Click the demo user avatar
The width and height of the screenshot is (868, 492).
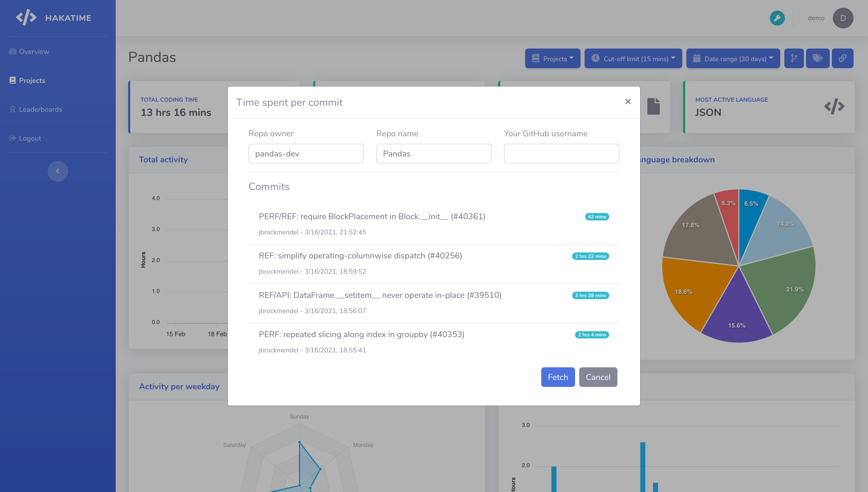843,18
